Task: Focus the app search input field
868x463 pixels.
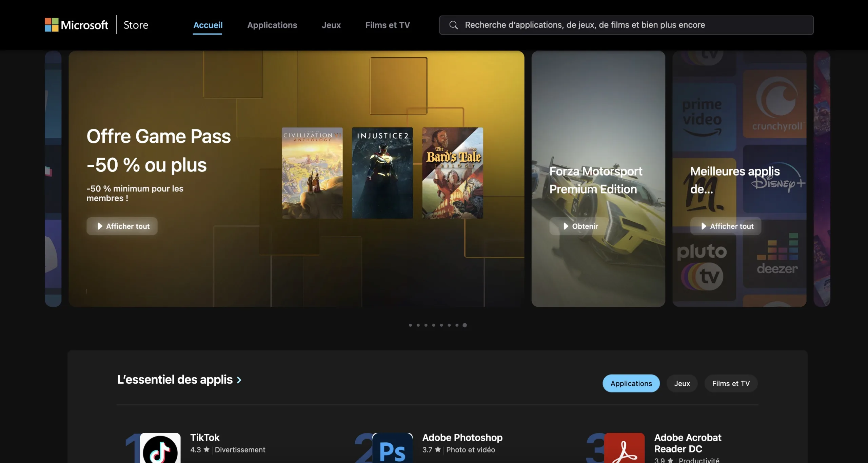Action: click(x=626, y=25)
